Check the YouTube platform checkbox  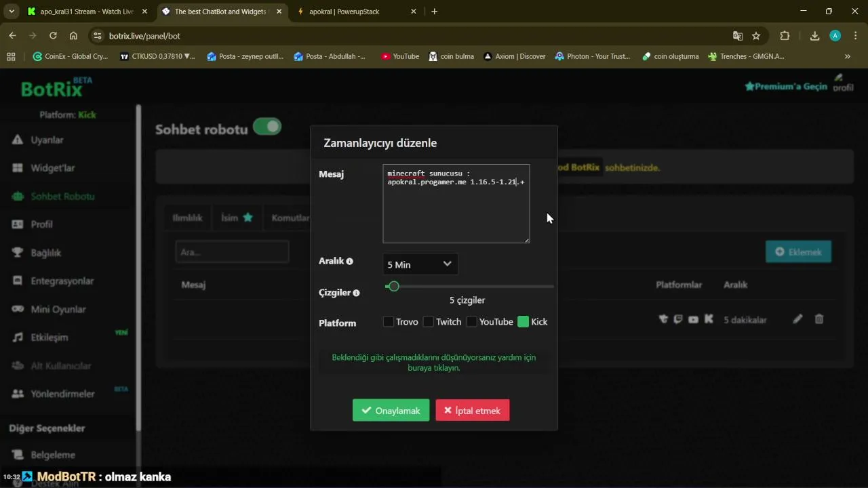coord(471,322)
